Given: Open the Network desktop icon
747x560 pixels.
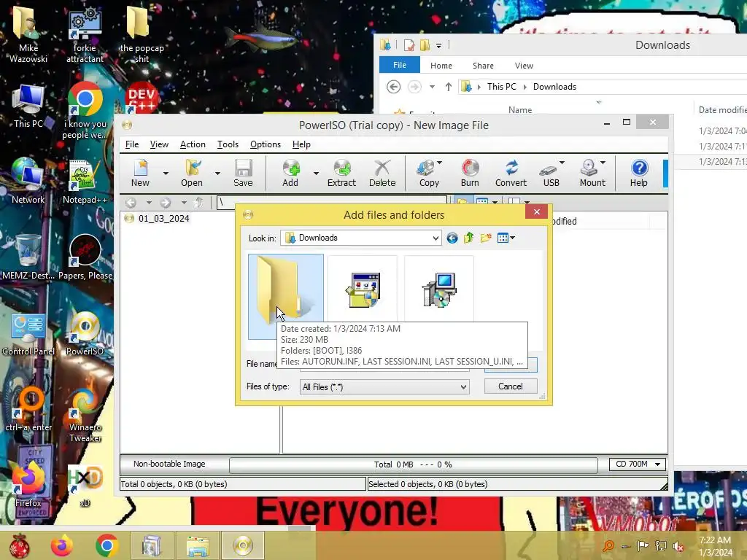Looking at the screenshot, I should pos(28,181).
